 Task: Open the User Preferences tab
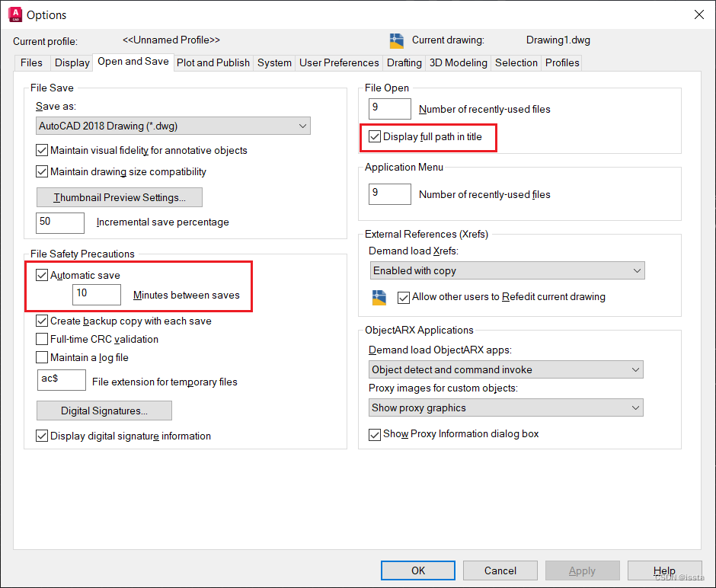pos(339,63)
